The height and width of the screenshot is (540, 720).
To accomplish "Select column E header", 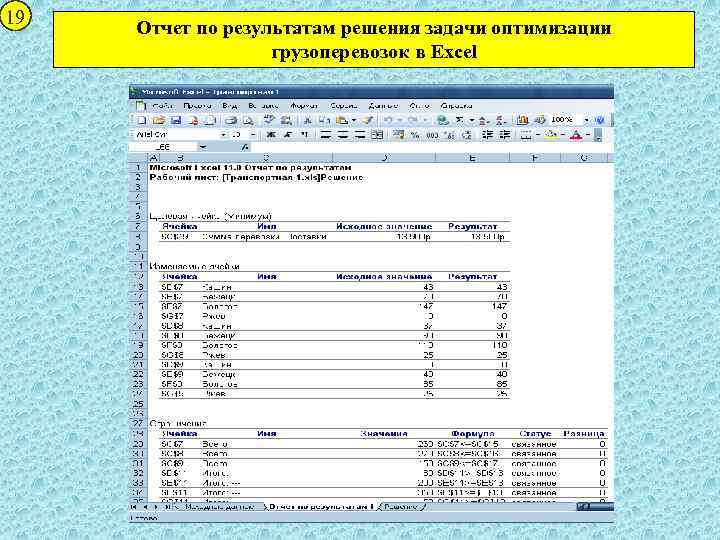I will (x=472, y=158).
